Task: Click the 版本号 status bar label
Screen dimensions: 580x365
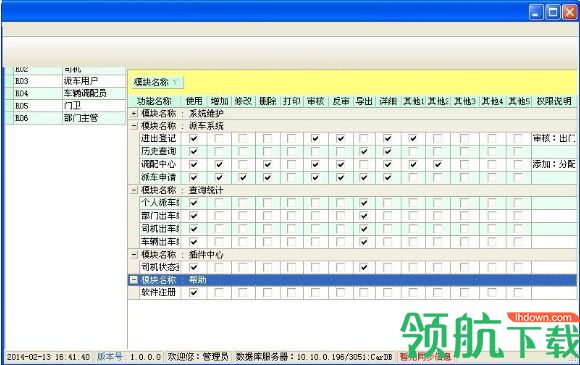Action: coord(109,356)
